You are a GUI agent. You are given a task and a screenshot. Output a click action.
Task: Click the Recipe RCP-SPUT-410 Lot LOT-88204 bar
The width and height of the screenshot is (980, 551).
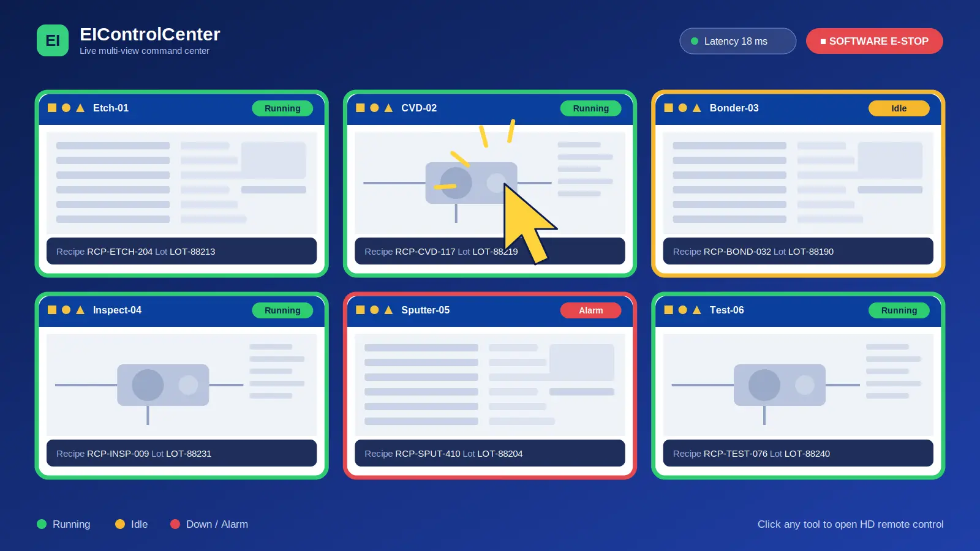click(x=490, y=453)
